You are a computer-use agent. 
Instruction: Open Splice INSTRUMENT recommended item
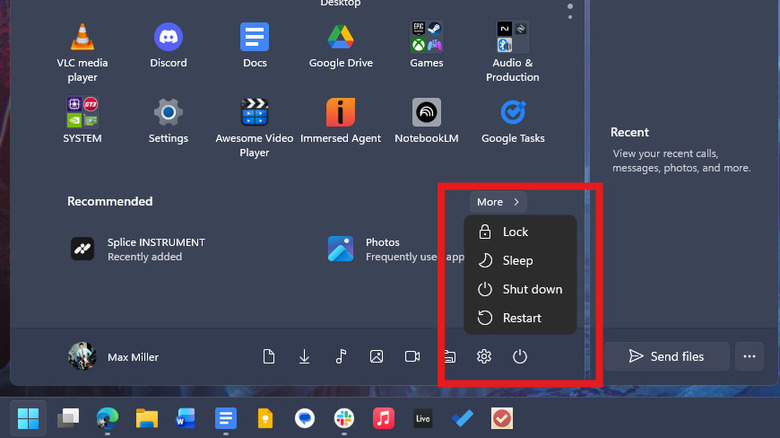pos(138,249)
